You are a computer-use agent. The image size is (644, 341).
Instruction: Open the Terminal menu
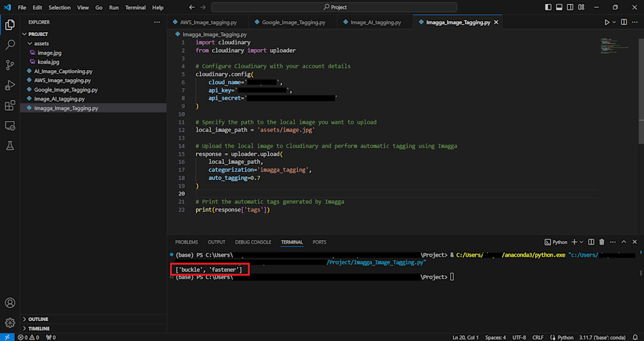(135, 7)
